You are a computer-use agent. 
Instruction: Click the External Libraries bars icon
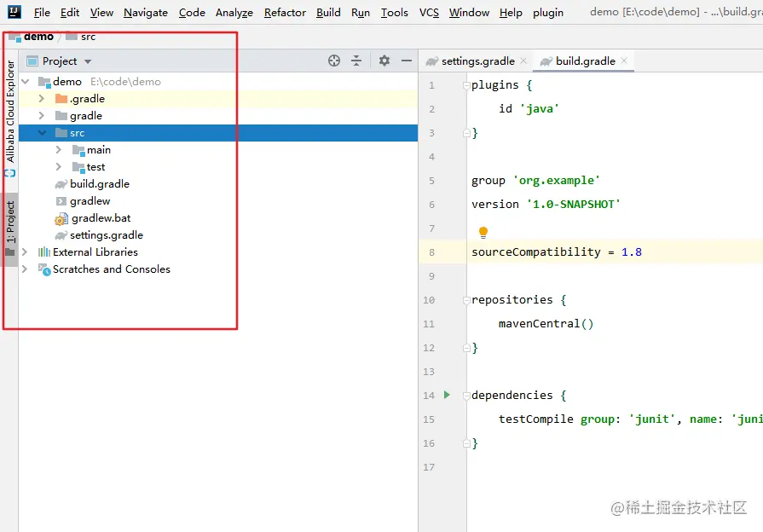(x=44, y=252)
